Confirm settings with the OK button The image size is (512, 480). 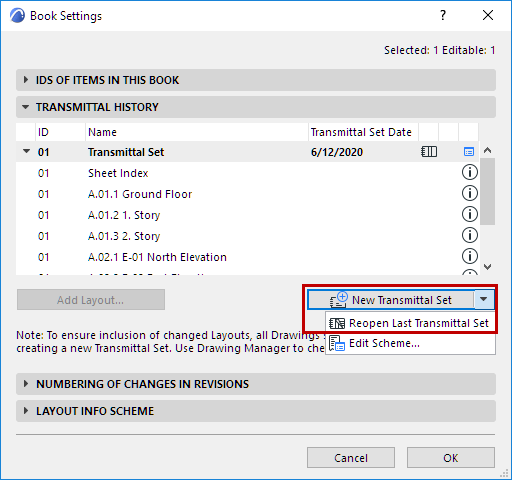tap(451, 458)
